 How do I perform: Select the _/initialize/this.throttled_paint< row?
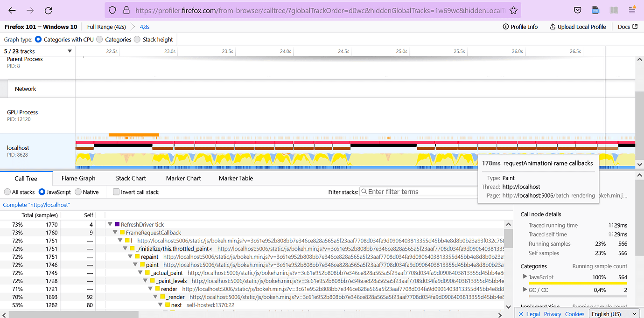[252, 249]
